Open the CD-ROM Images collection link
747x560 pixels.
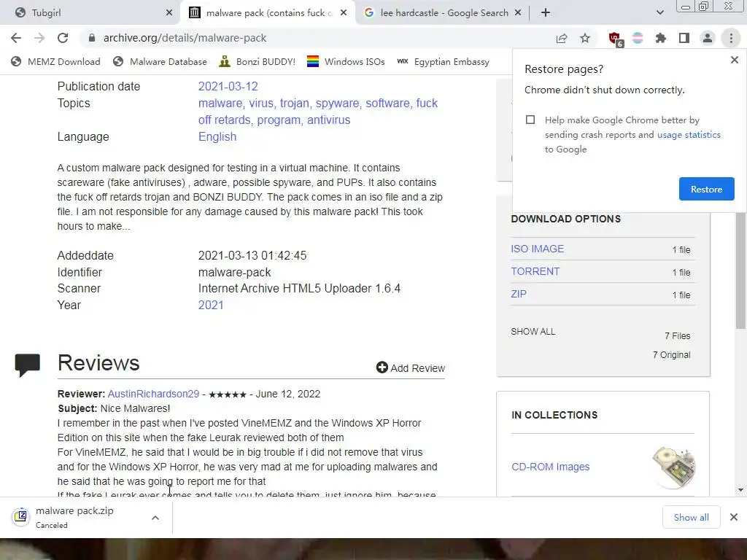tap(550, 467)
